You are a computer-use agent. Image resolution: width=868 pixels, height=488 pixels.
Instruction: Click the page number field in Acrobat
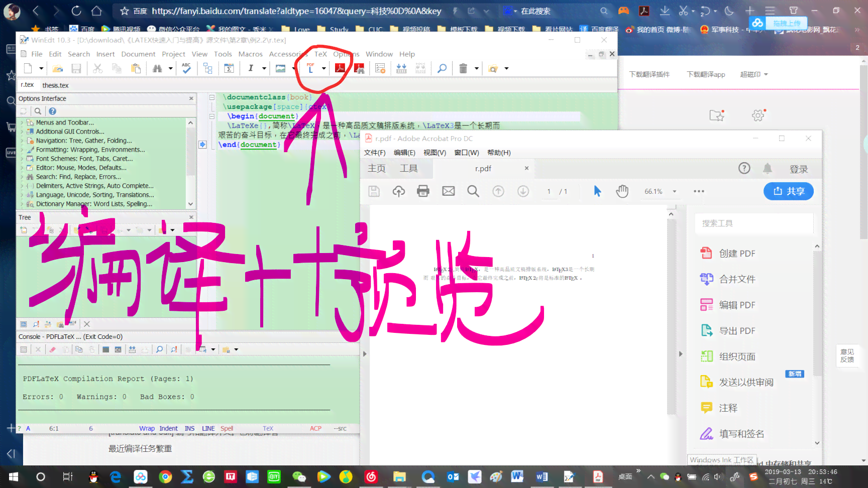[x=549, y=191]
